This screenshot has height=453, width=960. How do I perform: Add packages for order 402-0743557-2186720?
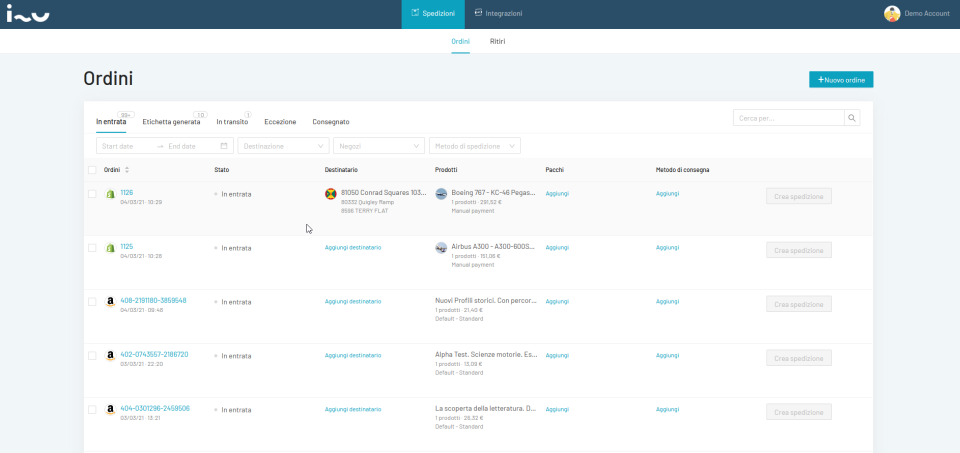coord(557,355)
